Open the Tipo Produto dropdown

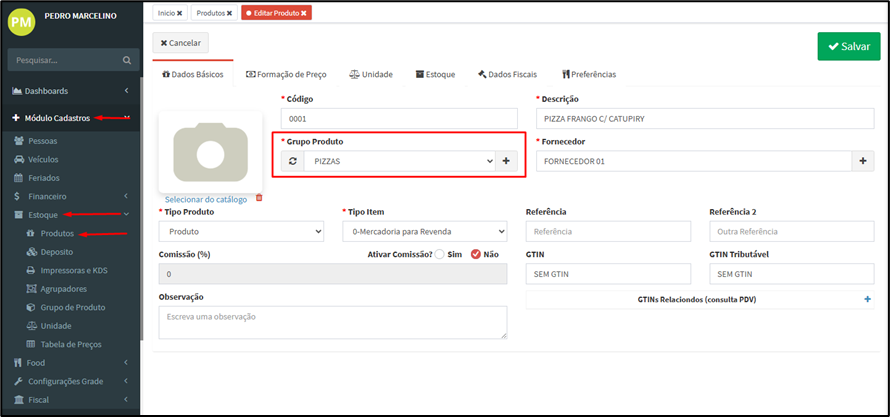tap(241, 231)
